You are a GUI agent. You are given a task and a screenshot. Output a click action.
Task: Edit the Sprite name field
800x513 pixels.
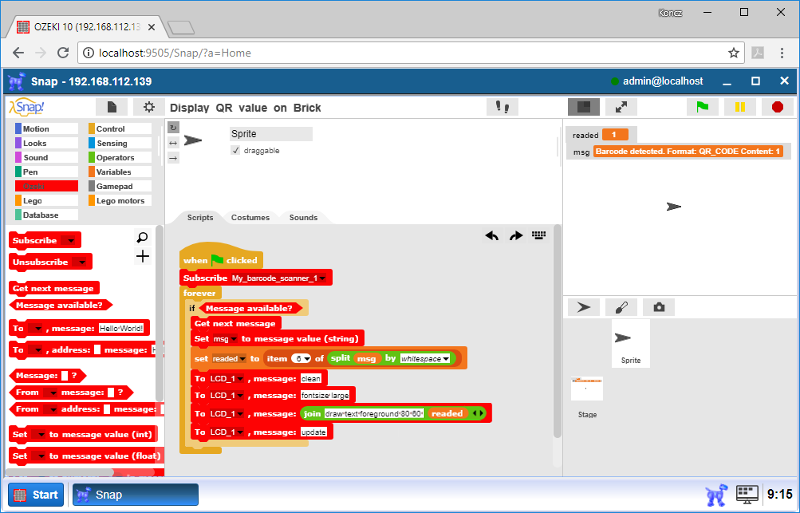coord(271,134)
